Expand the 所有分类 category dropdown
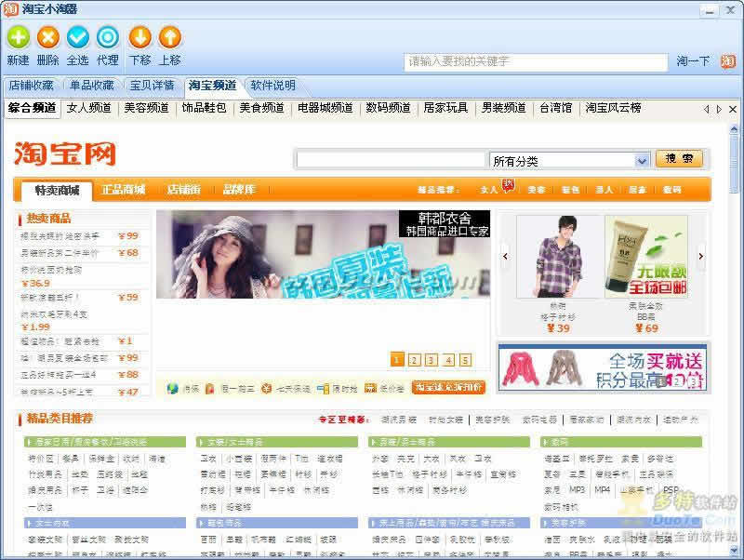 pos(641,161)
